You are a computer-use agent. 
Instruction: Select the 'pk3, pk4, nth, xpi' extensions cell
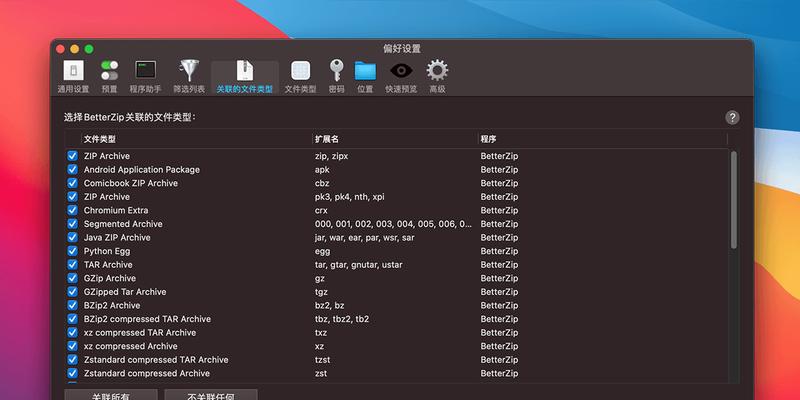pos(350,196)
